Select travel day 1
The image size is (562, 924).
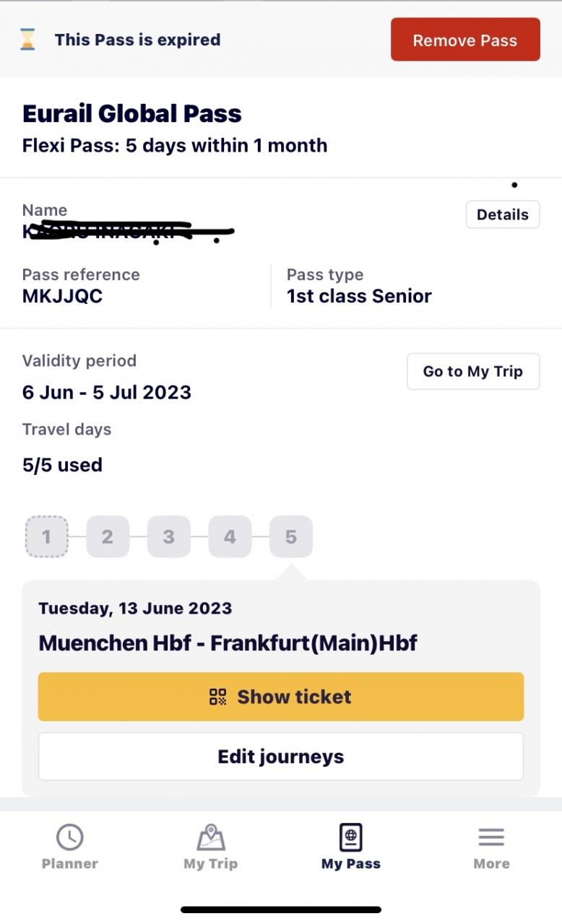[x=47, y=536]
